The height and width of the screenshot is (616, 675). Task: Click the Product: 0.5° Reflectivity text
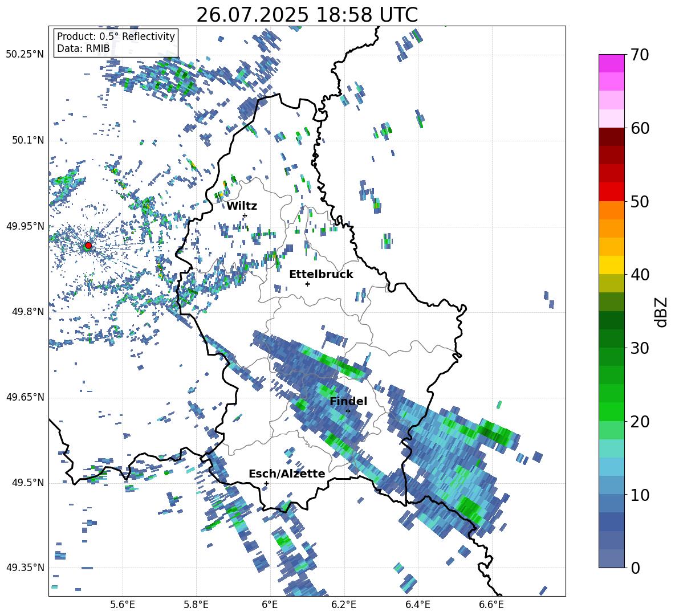(116, 36)
